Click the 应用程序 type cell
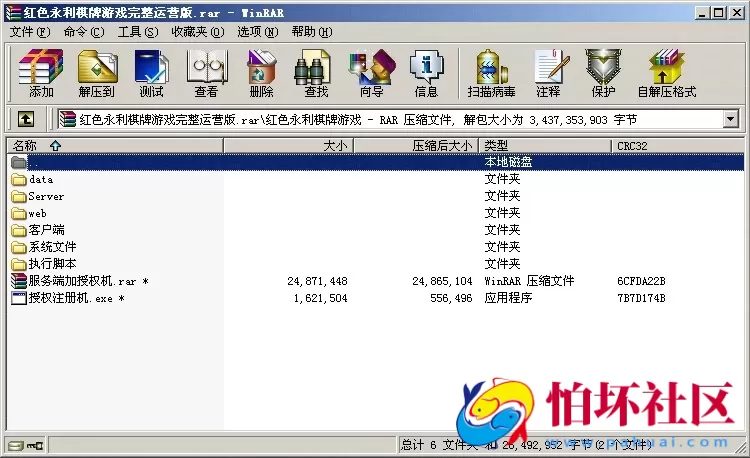Viewport: 750px width, 458px height. coord(508,298)
